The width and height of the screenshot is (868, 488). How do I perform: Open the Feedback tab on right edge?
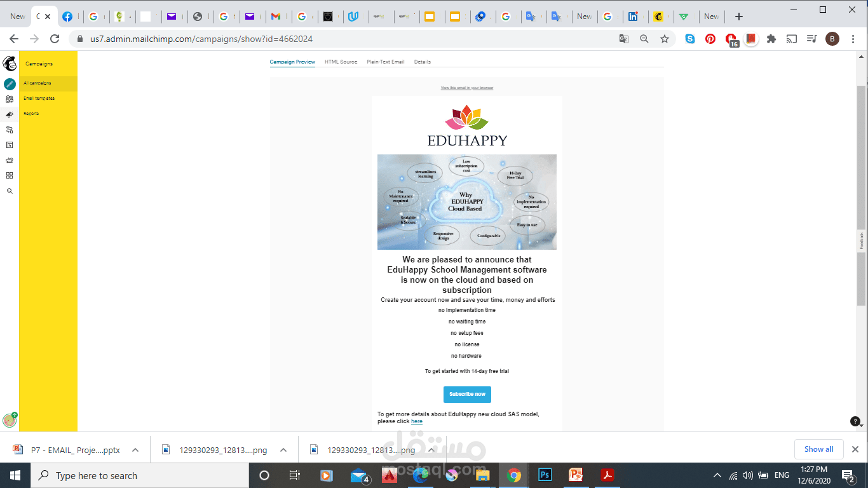[862, 241]
